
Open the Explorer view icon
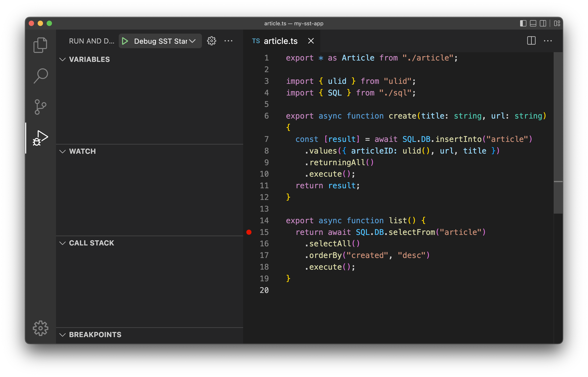tap(40, 45)
